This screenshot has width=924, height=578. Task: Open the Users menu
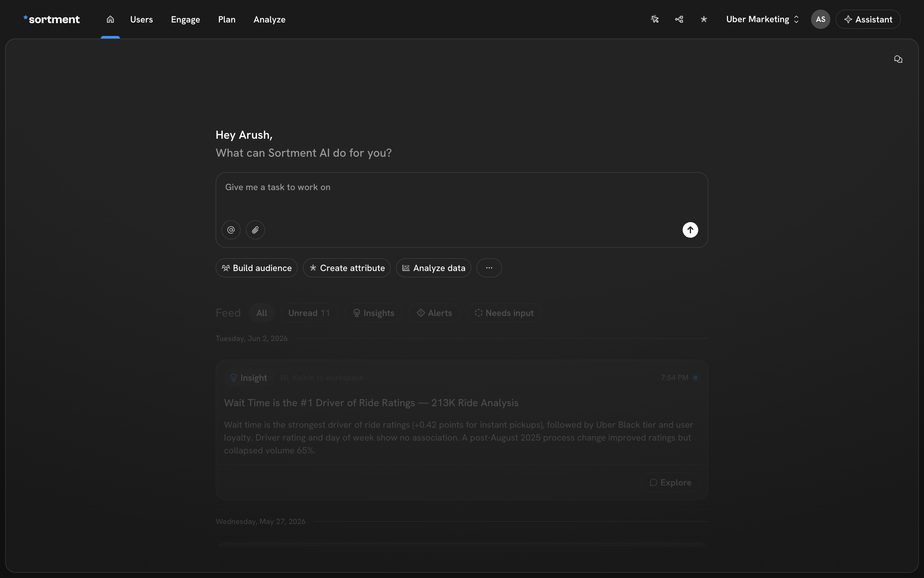(x=141, y=19)
